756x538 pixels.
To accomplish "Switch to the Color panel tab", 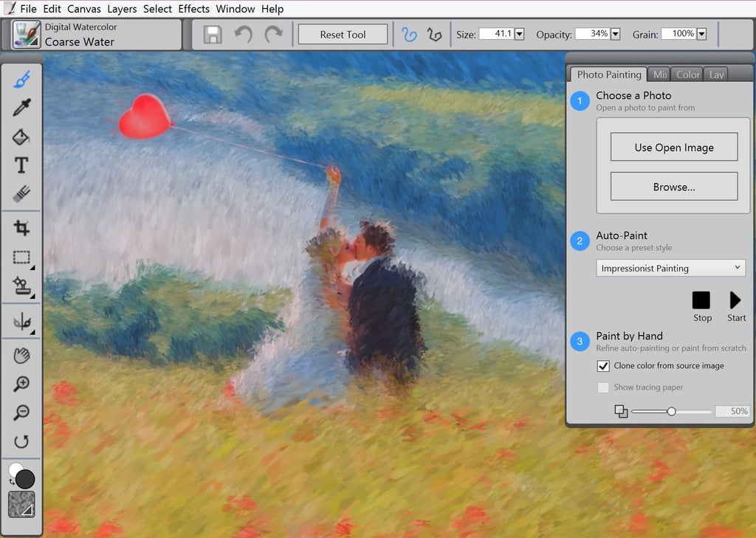I will point(687,75).
